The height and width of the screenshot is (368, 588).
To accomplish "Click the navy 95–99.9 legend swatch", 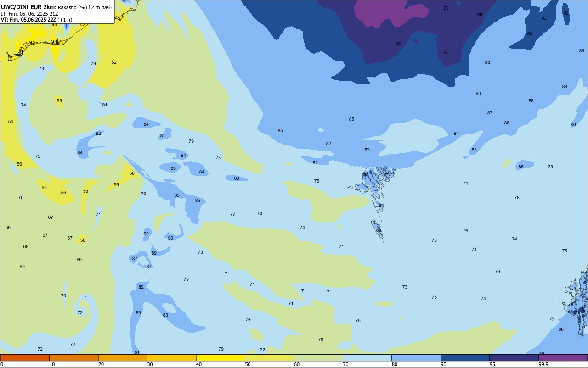I will click(514, 357).
